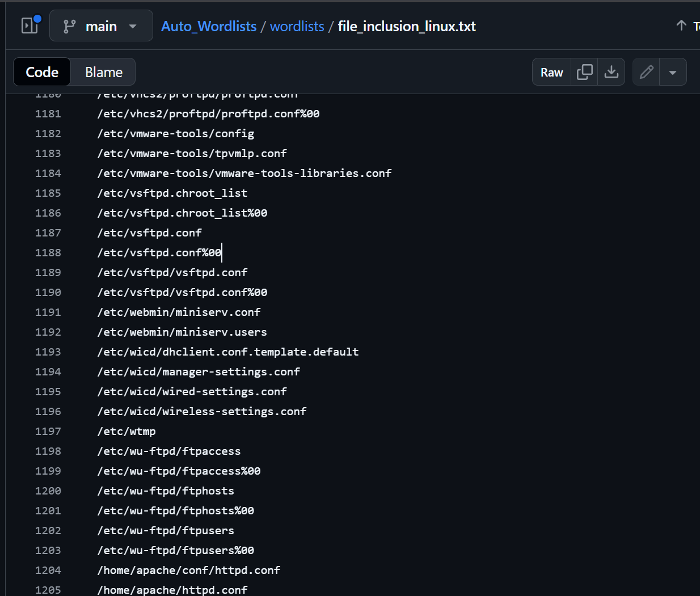Open the wordlists folder breadcrumb link
Viewport: 700px width, 596px height.
pos(297,26)
